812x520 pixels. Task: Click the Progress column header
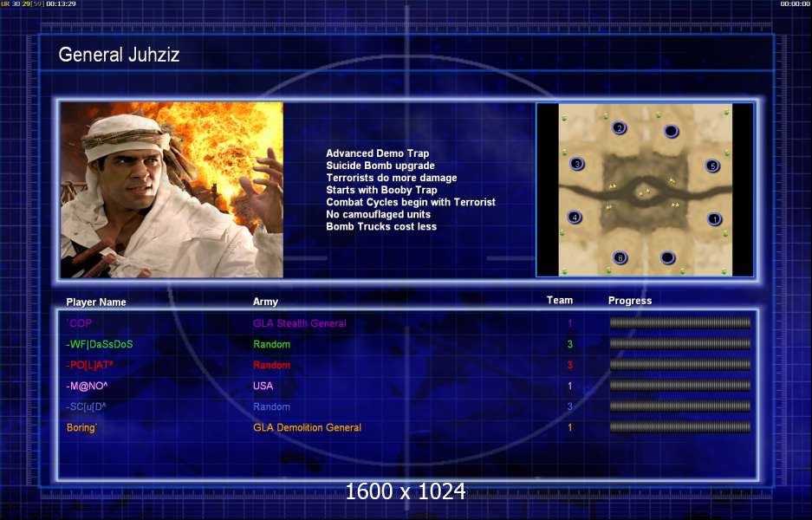click(630, 301)
